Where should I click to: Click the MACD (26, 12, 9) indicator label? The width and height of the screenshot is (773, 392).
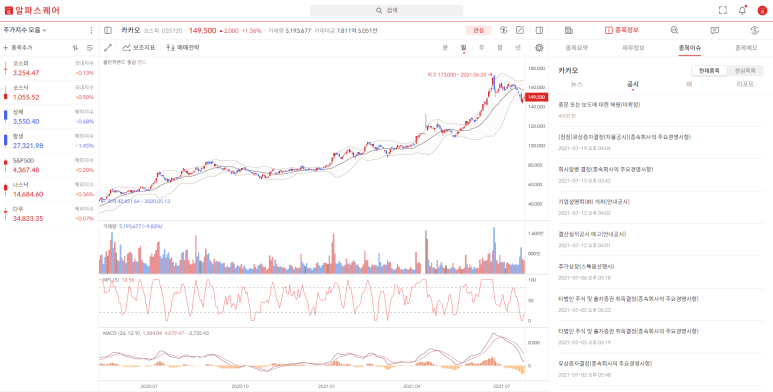pos(121,334)
